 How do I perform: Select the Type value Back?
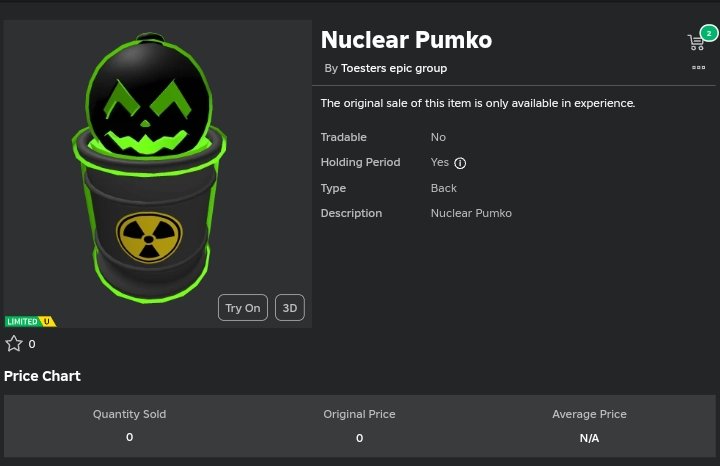click(444, 188)
